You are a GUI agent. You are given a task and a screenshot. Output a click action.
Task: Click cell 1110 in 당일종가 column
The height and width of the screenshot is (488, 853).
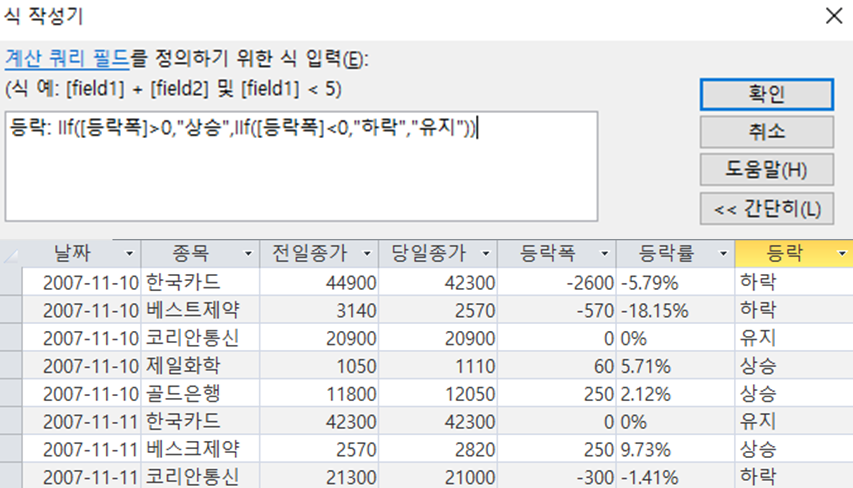click(438, 366)
